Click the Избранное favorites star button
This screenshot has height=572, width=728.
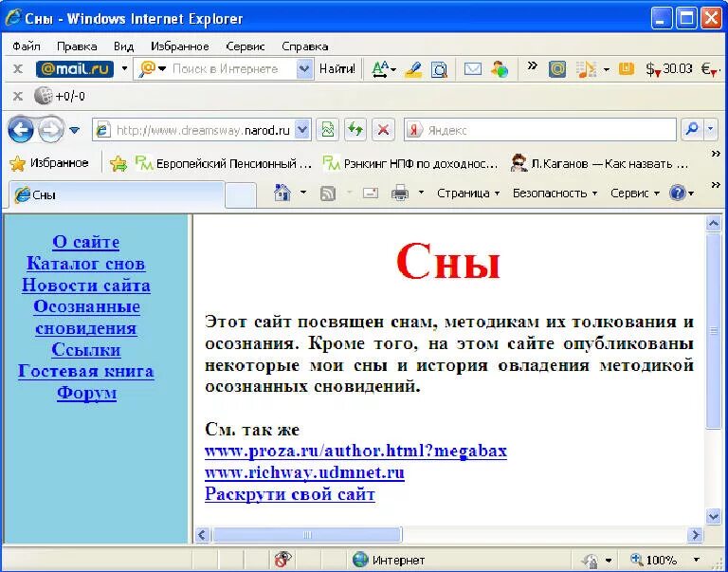coord(48,163)
